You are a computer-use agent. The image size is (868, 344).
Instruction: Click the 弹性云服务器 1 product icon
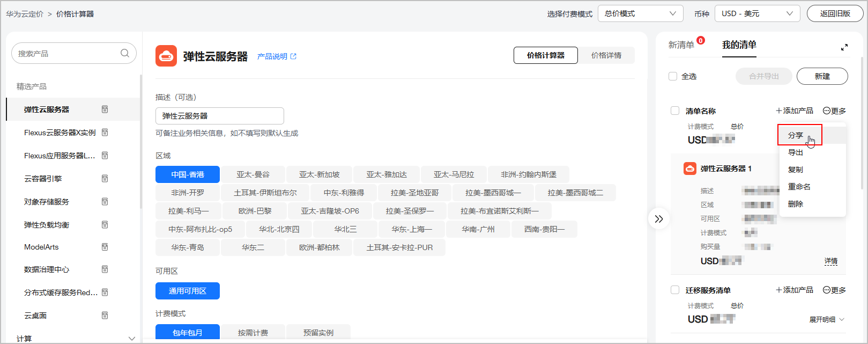click(690, 169)
